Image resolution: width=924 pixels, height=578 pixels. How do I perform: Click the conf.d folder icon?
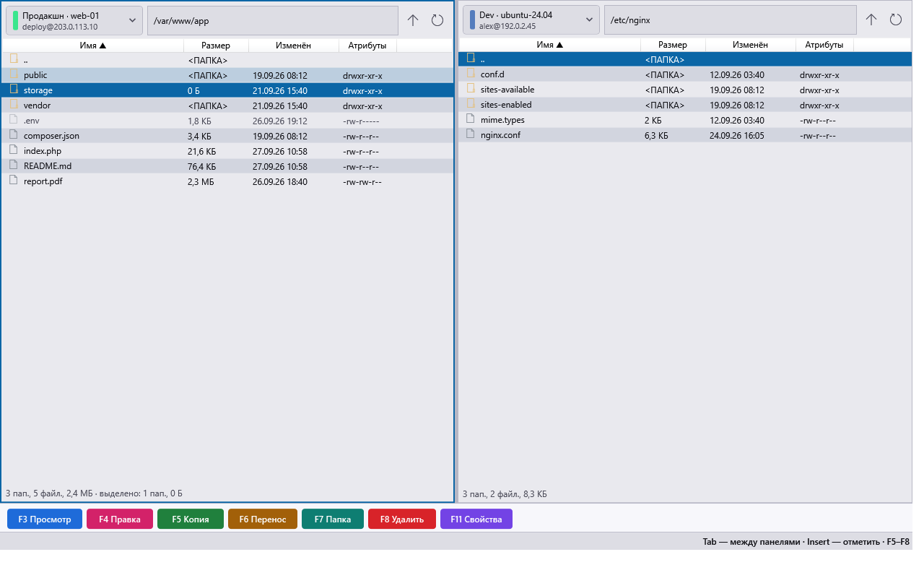coord(471,74)
